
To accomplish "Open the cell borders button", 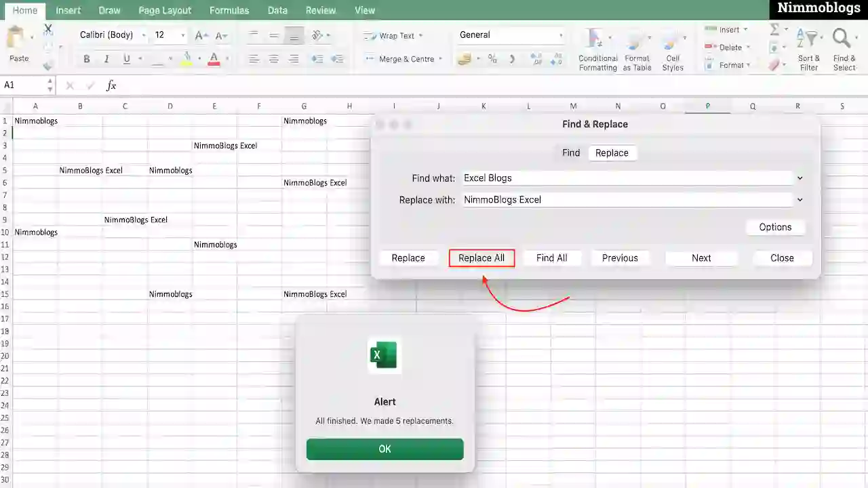I will (158, 59).
